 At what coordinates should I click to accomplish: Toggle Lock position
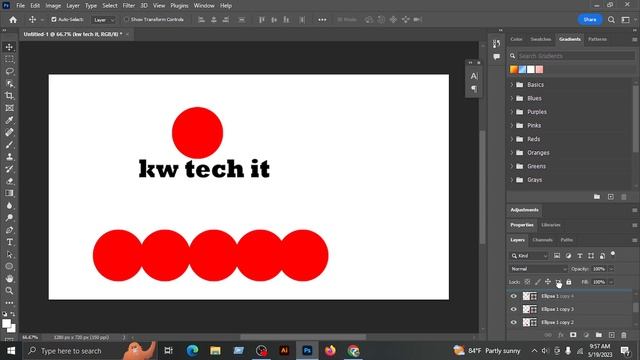point(548,282)
